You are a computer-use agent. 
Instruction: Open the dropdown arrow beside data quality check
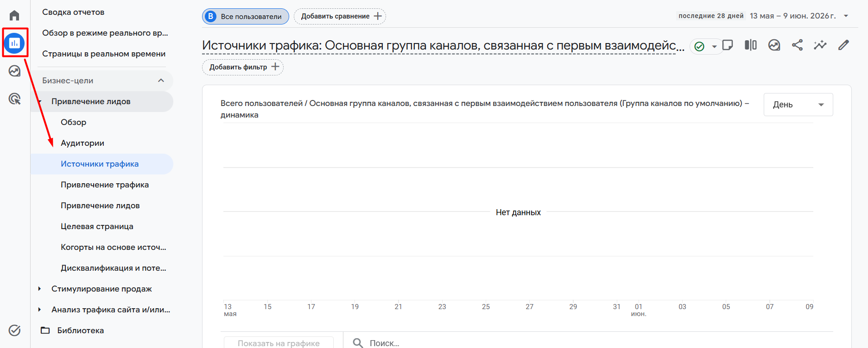click(714, 46)
